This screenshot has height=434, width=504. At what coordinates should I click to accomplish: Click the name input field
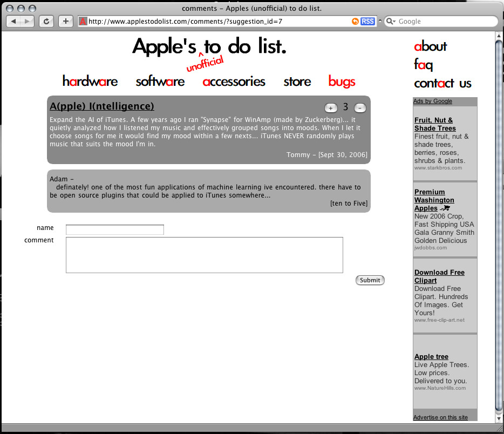[x=115, y=229]
